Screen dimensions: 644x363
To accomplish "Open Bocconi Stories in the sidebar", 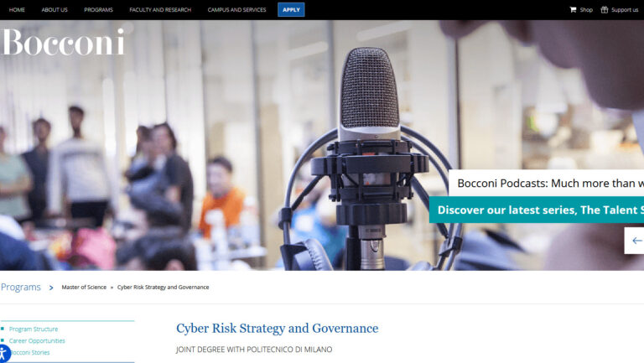I will point(29,353).
